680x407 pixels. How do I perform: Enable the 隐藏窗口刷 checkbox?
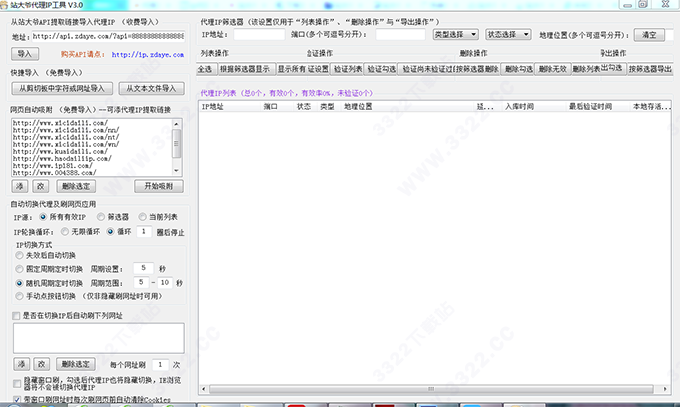point(17,384)
